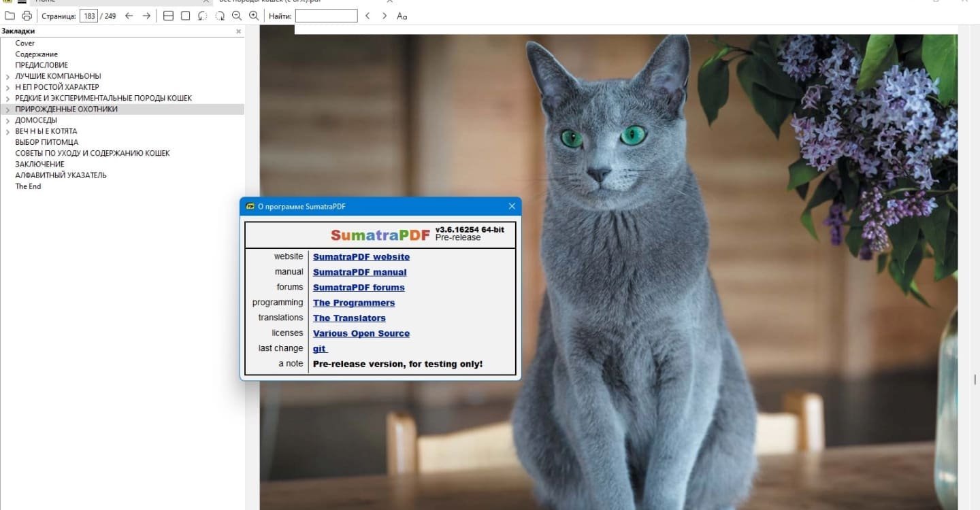Click the dialog title bar SumatraPDF icon
The height and width of the screenshot is (510, 980).
(250, 207)
